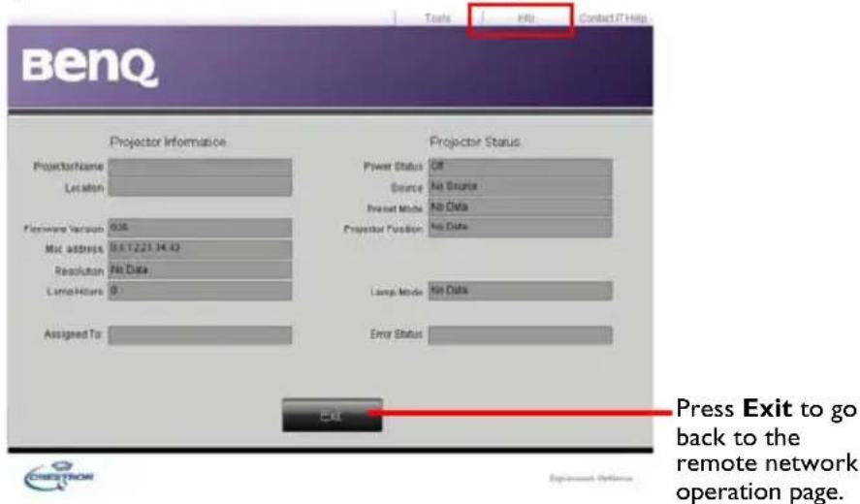Click the Projector Name label
Screen dimensions: 860x504
pyautogui.click(x=69, y=166)
